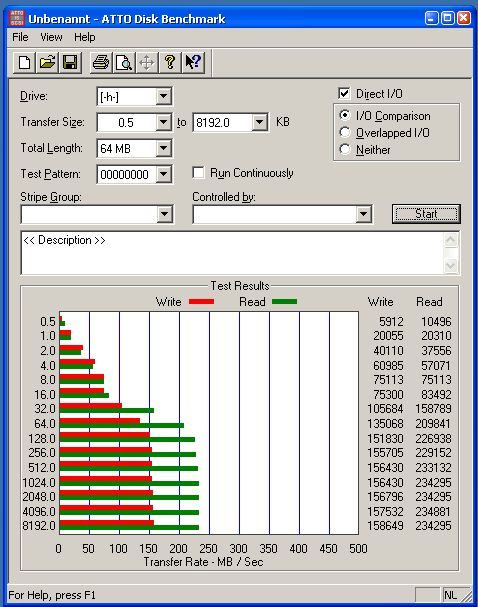Open Print Preview magnifier icon
Screen dimensions: 478x607
click(x=123, y=62)
